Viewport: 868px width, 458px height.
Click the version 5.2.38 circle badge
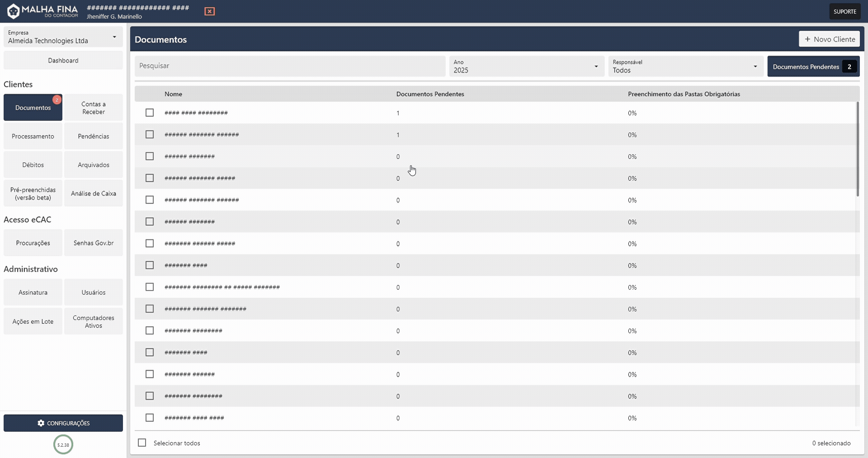click(x=63, y=444)
